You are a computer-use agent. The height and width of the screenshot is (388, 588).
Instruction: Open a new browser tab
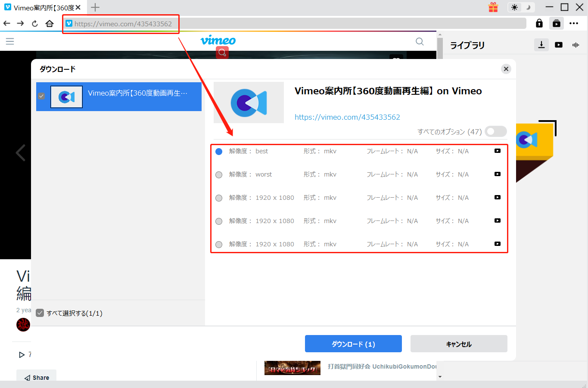tap(95, 7)
